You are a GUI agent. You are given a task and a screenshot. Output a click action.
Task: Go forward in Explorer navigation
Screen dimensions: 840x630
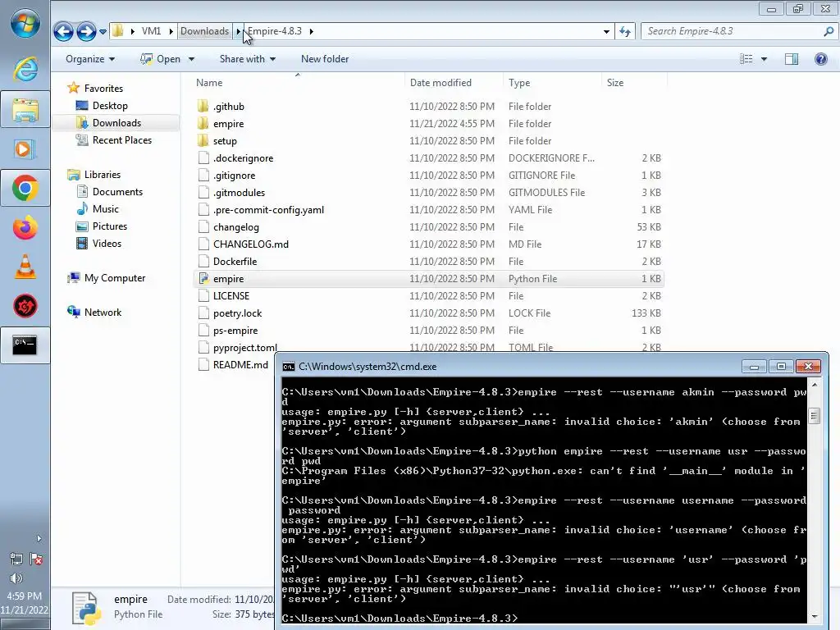pos(85,32)
